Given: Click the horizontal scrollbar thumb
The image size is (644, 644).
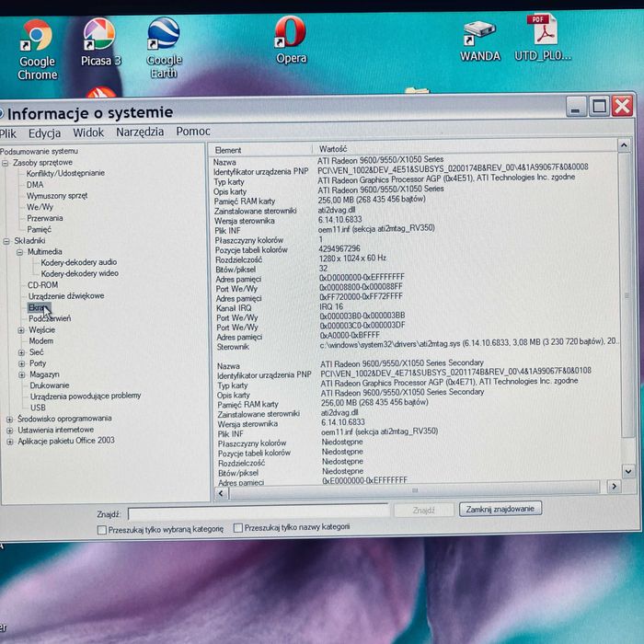Looking at the screenshot, I should point(415,489).
